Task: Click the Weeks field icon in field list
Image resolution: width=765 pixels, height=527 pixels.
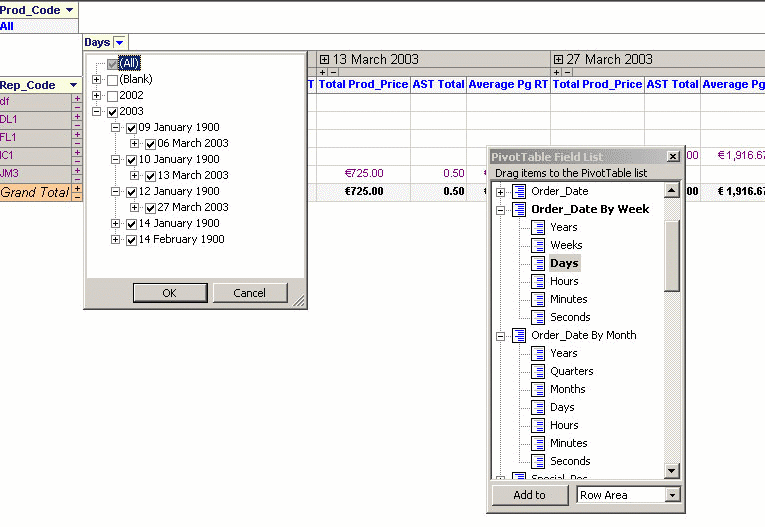Action: coord(537,245)
